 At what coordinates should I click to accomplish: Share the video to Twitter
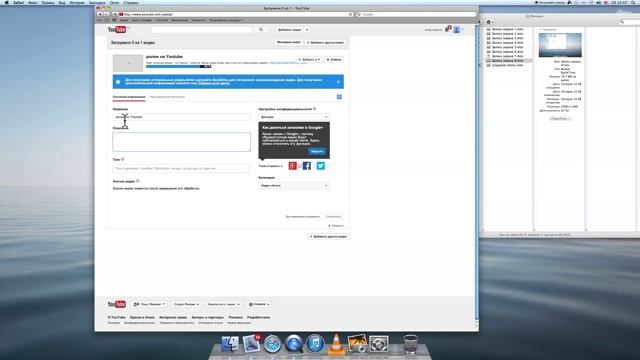coord(321,166)
